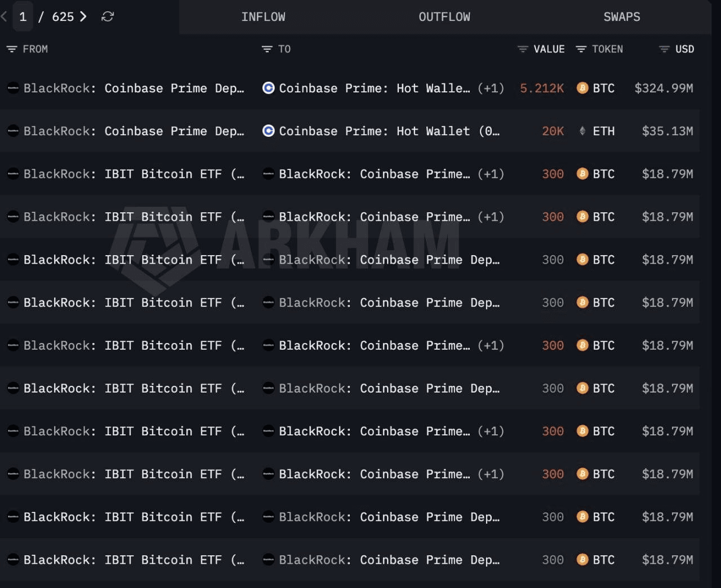
Task: Expand (+1) recipients in the $324.99M row
Action: coord(491,88)
